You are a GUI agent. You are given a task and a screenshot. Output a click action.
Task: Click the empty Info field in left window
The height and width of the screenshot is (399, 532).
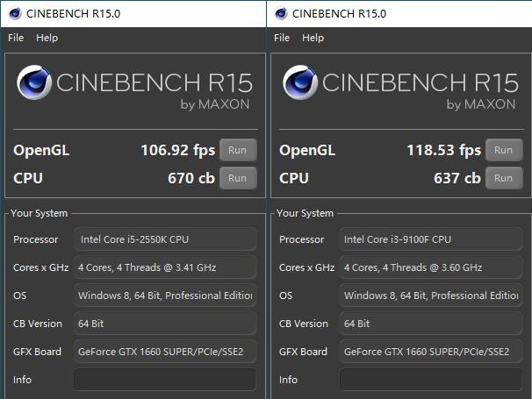165,380
